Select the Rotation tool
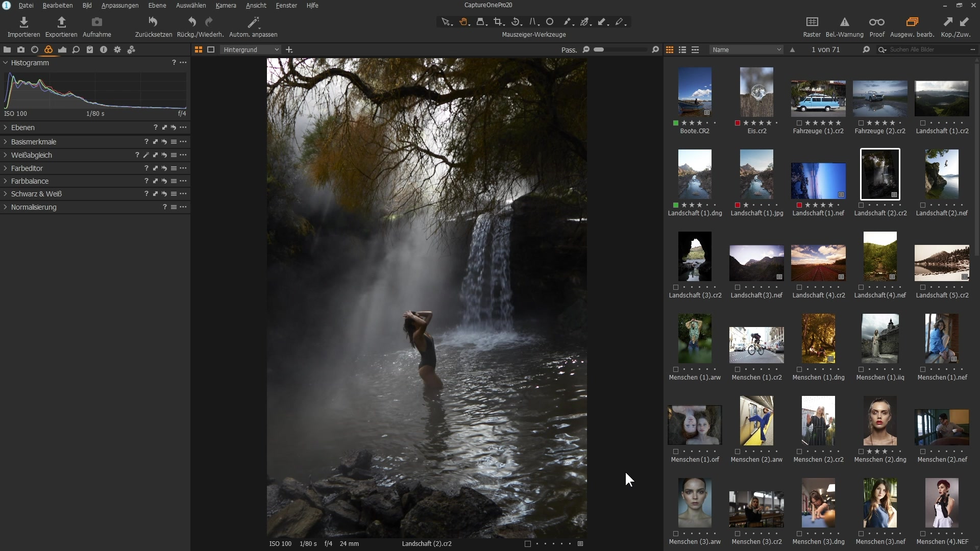 click(516, 21)
